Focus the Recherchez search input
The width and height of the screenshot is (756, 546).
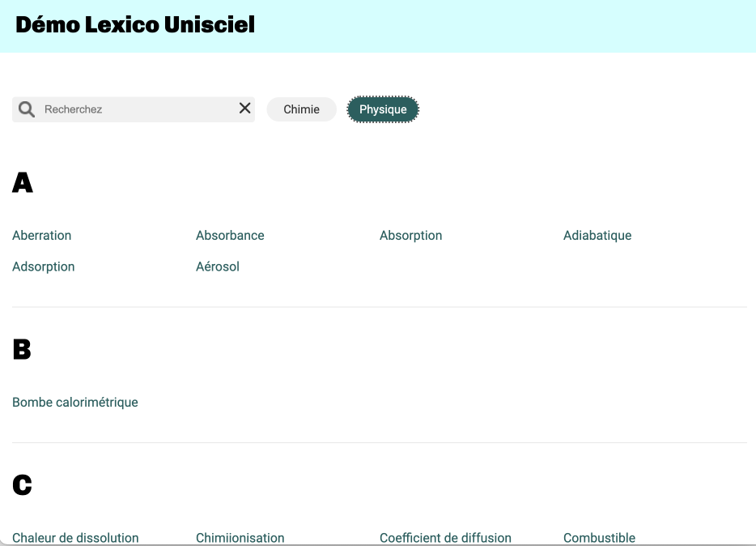pyautogui.click(x=134, y=109)
